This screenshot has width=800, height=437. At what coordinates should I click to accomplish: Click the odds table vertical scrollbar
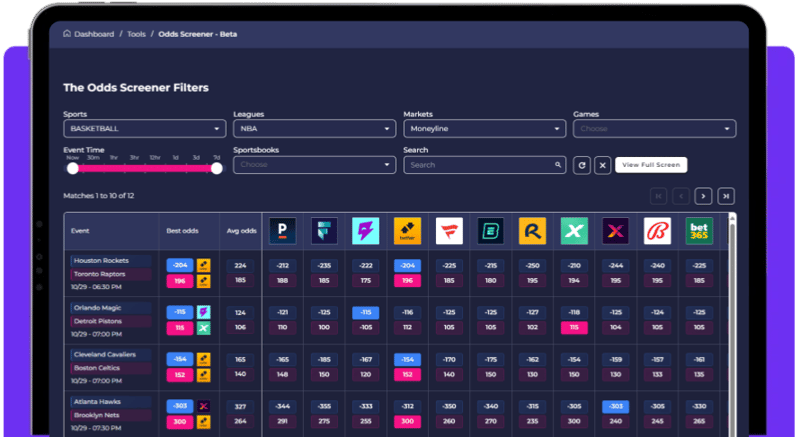[732, 324]
